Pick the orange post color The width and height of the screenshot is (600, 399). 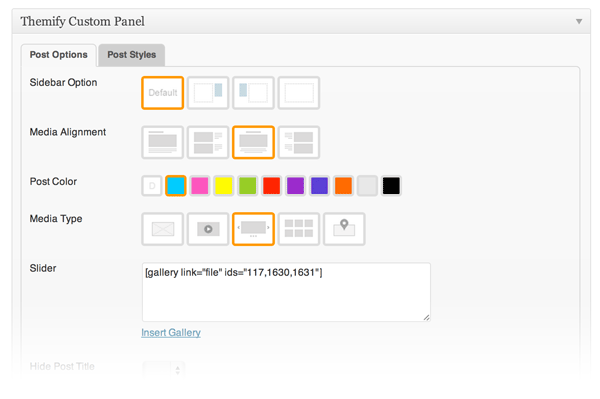(343, 186)
